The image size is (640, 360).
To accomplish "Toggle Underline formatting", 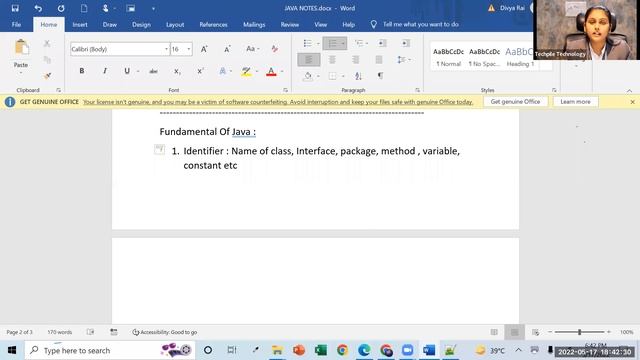I will (x=127, y=71).
